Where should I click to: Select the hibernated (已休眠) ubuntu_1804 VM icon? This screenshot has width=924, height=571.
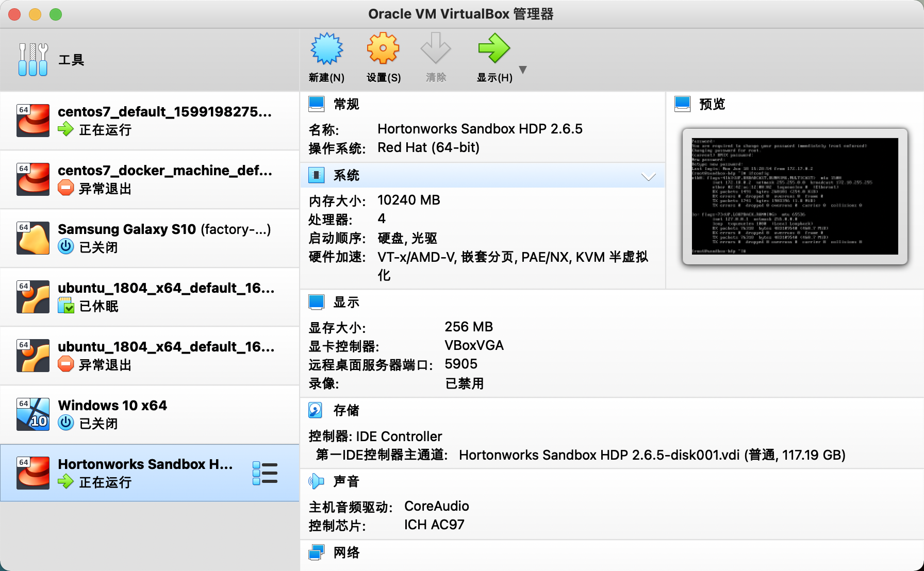tap(33, 297)
